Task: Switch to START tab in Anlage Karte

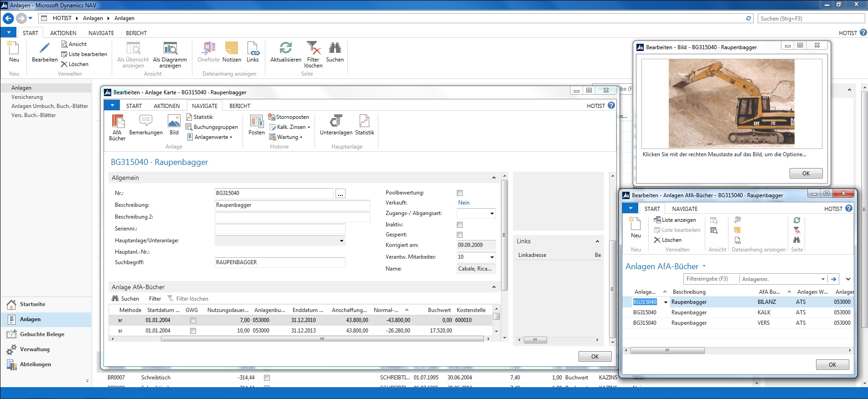Action: (x=134, y=106)
